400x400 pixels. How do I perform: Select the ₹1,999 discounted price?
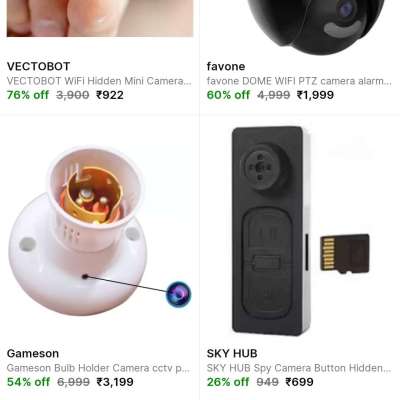point(315,95)
